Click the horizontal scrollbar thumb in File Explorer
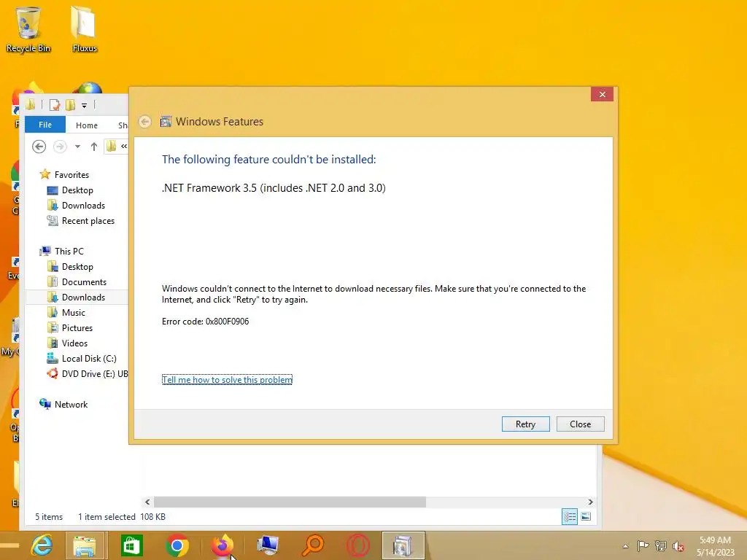The image size is (747, 560). [290, 502]
